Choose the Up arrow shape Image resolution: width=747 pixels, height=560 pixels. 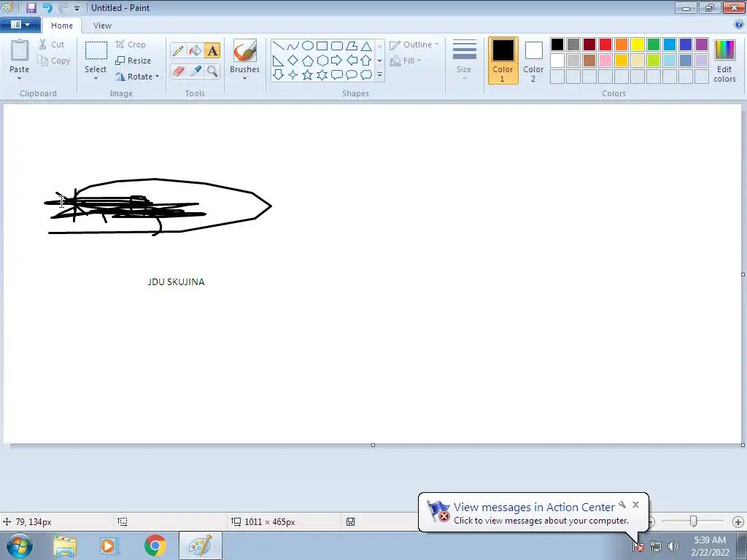coord(366,61)
